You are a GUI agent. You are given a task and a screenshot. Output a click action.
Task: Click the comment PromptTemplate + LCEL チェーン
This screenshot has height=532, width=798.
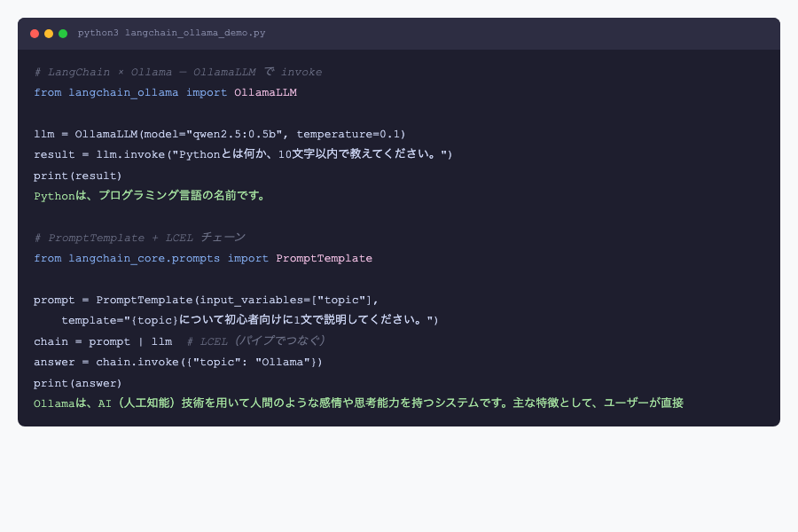pyautogui.click(x=139, y=238)
